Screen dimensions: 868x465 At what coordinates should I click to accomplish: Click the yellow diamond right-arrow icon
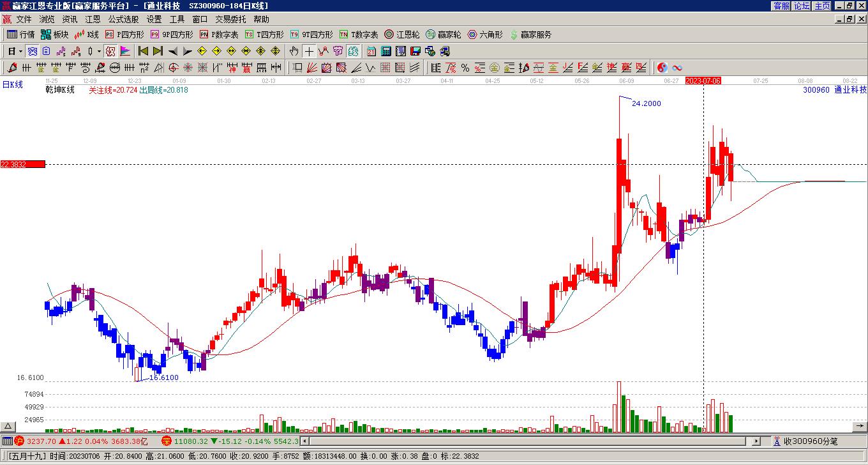216,51
